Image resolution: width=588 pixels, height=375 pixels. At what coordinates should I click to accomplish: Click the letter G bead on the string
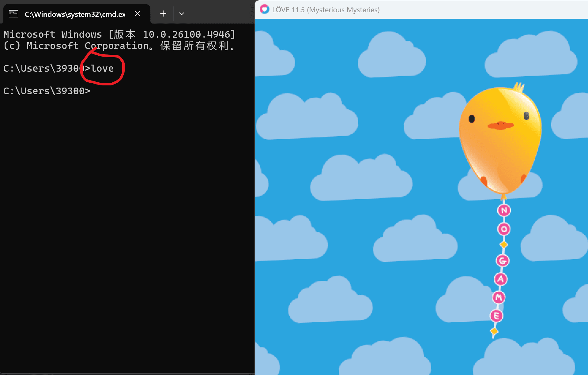click(x=503, y=261)
